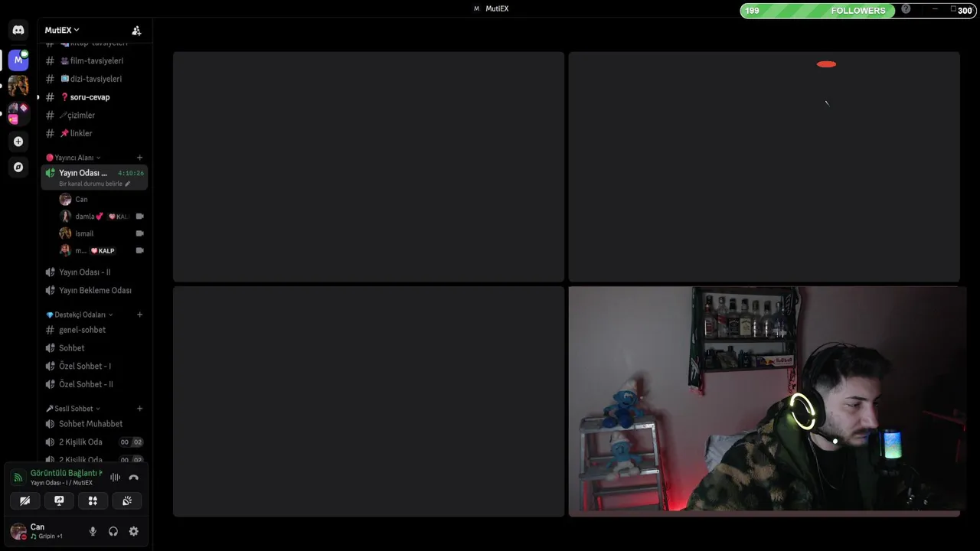Join the Yayın Bekleme Odası voice channel

[93, 290]
